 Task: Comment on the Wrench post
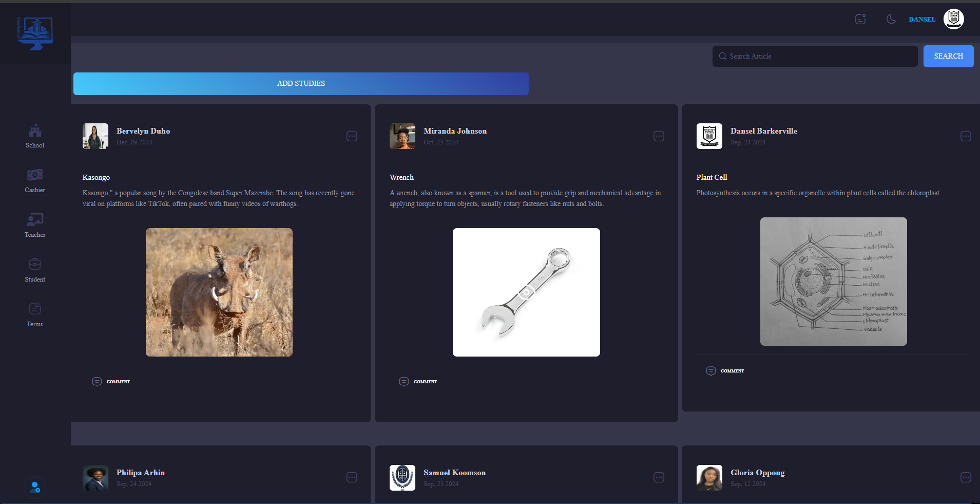[x=404, y=382]
